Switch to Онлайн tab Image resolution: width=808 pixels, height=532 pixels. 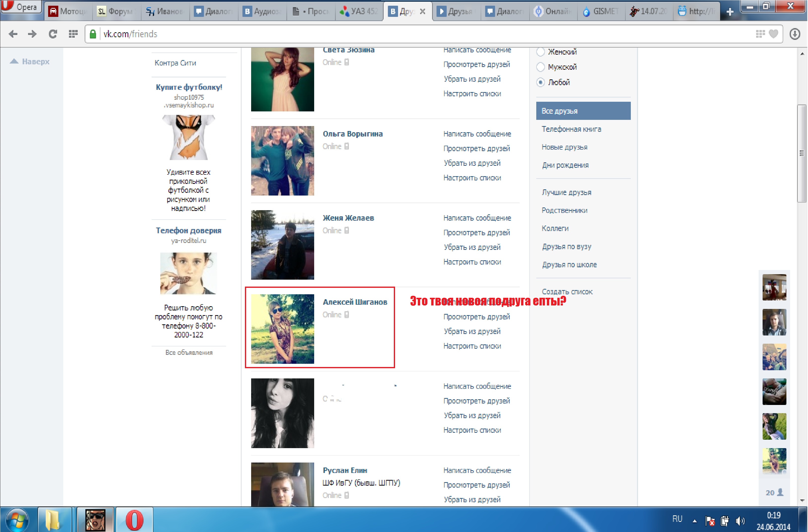[553, 12]
